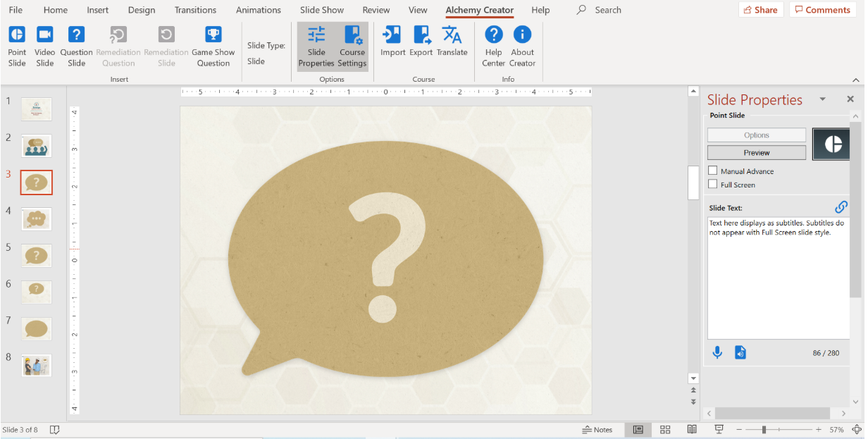This screenshot has width=868, height=439.
Task: Collapse the ribbon with the chevron
Action: point(856,80)
